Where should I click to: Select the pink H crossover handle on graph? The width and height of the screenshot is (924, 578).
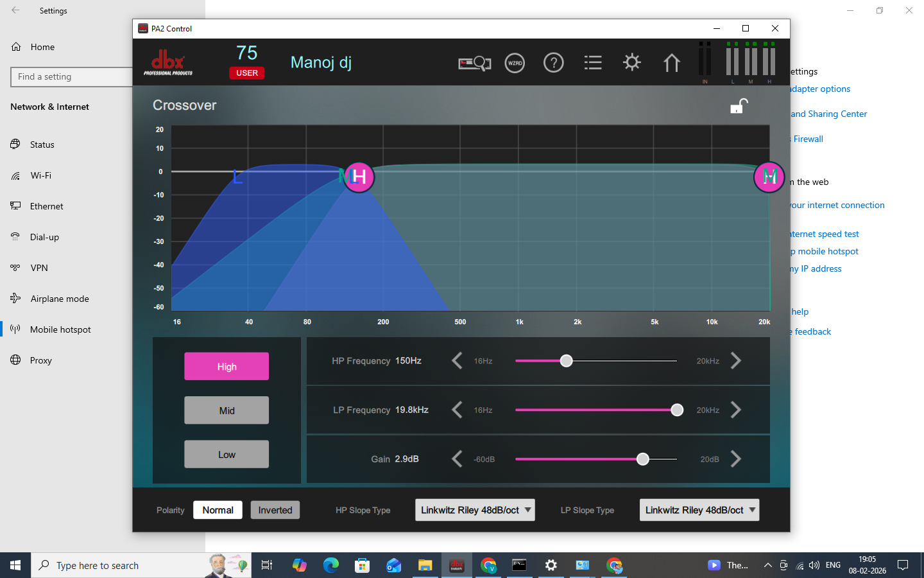(x=359, y=177)
